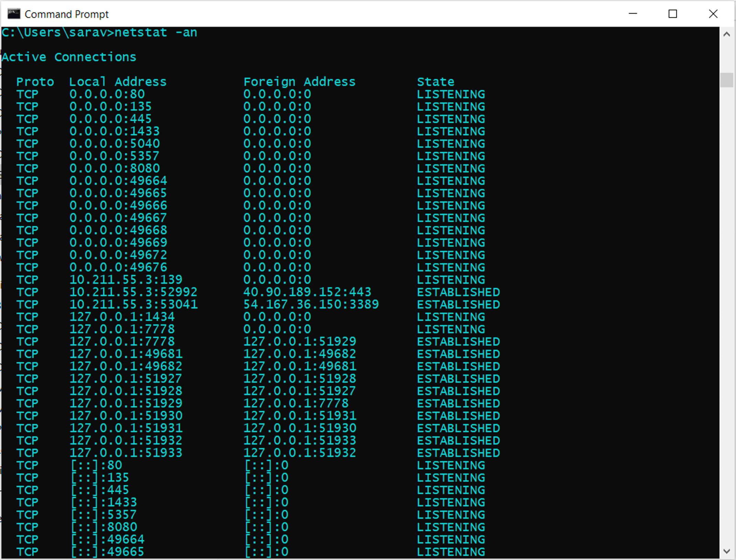Click local address 0.0.0.0:135
This screenshot has height=560, width=736.
(x=110, y=107)
